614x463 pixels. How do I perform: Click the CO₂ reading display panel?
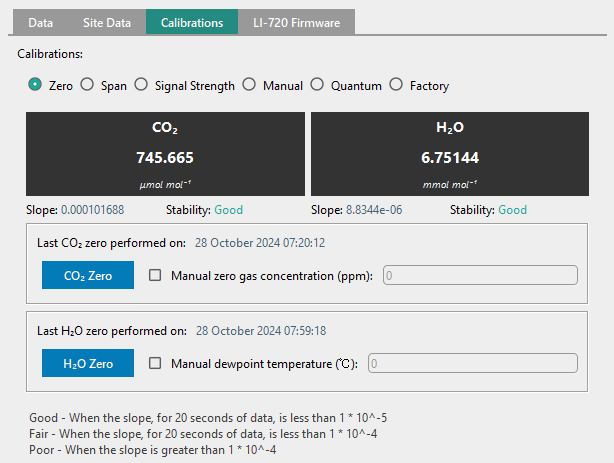[165, 154]
